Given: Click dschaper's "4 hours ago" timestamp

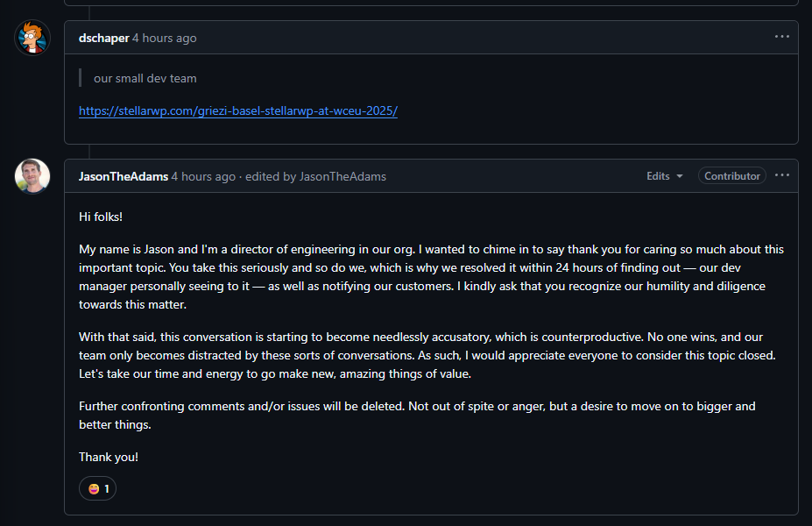Looking at the screenshot, I should [x=165, y=38].
